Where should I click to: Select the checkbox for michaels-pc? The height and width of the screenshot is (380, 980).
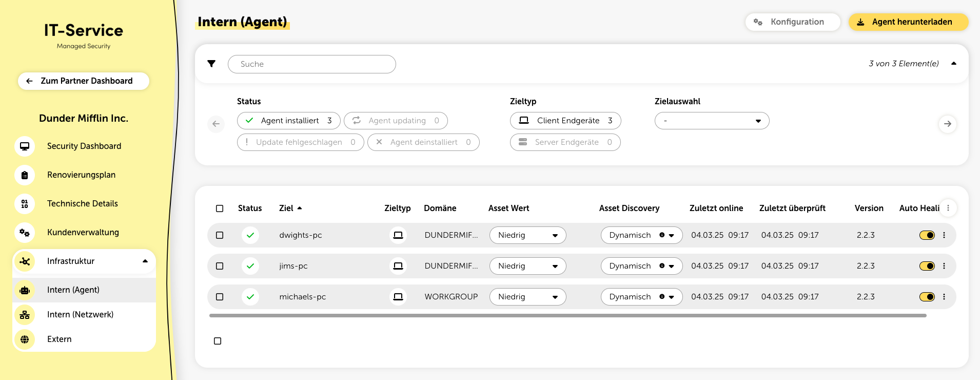[x=220, y=297]
